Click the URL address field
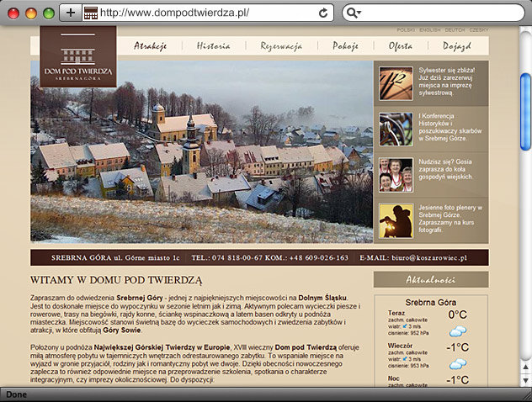Screen dimensions: 532x402 click(x=207, y=13)
